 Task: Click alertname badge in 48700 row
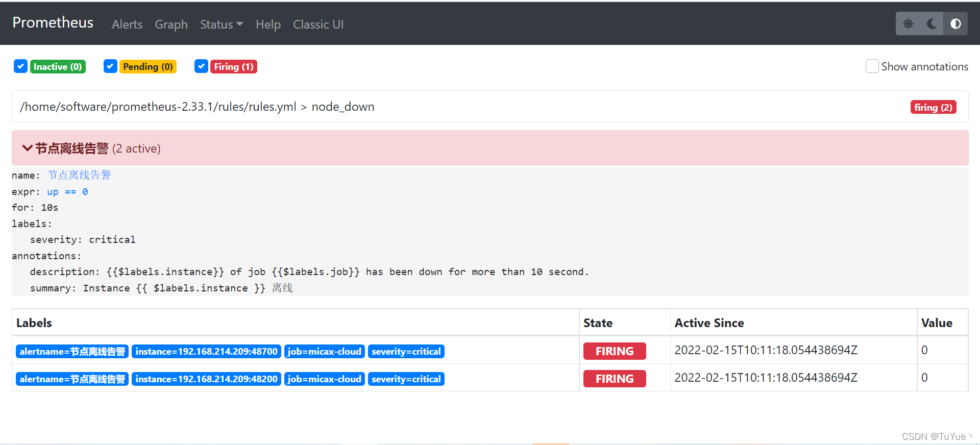[72, 351]
